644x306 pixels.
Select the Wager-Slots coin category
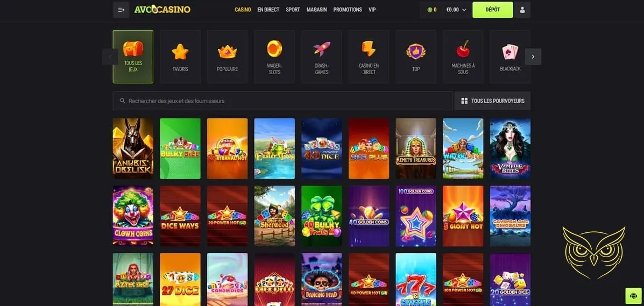[x=274, y=56]
